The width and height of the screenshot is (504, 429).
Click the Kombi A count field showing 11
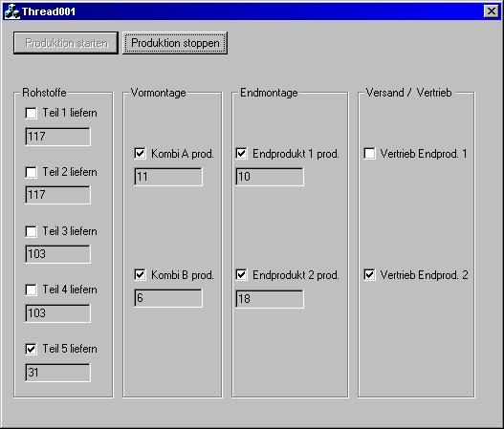click(168, 177)
